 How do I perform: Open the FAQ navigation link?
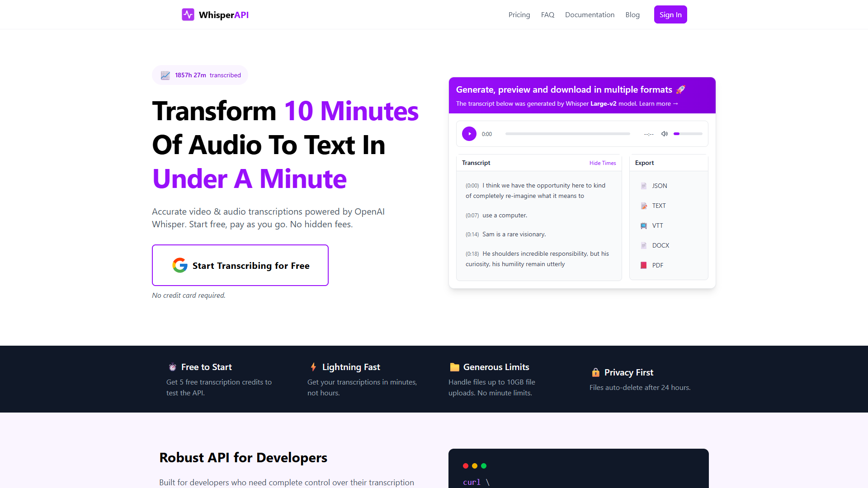pyautogui.click(x=547, y=14)
